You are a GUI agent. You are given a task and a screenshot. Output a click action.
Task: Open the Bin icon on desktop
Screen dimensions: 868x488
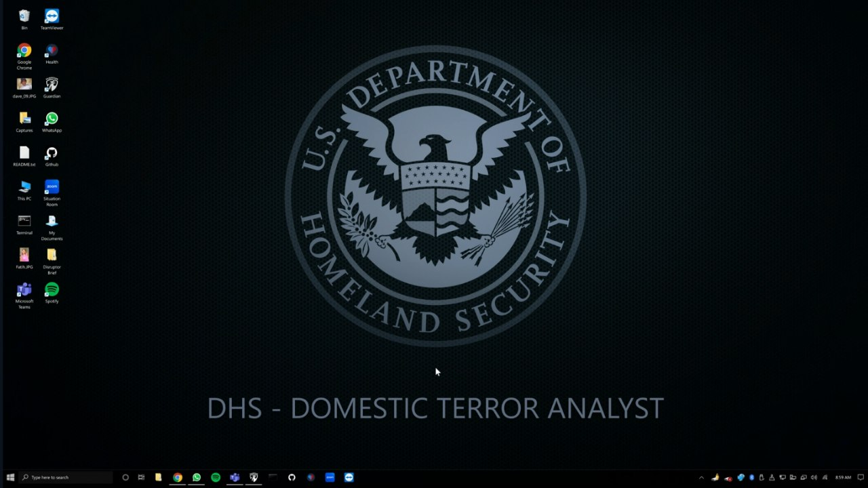[24, 19]
